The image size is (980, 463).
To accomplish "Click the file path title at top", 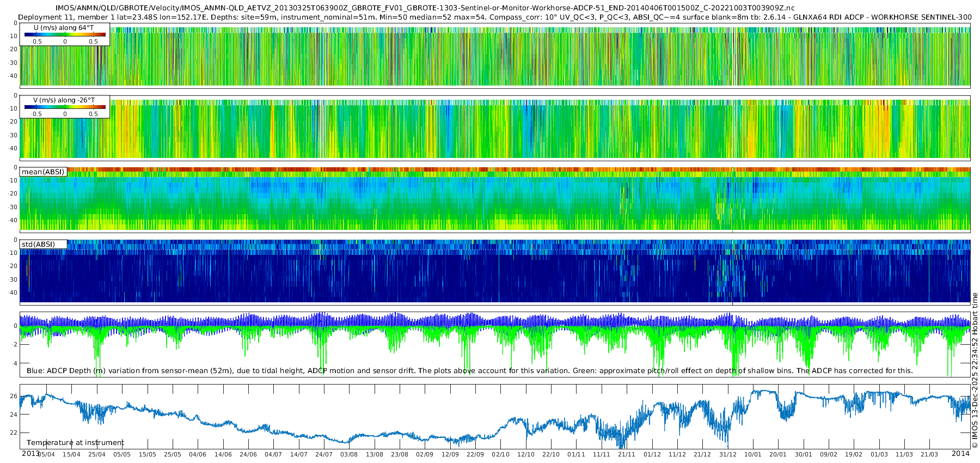I will point(425,8).
